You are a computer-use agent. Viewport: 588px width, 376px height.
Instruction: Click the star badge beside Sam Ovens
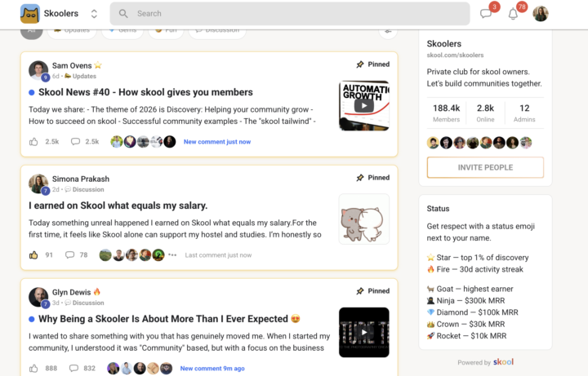pos(98,65)
